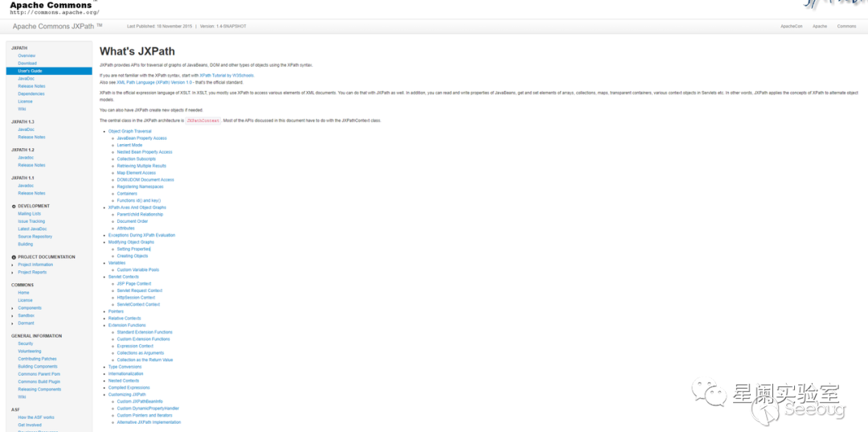Jump to Custom Variable Pools

tap(138, 269)
